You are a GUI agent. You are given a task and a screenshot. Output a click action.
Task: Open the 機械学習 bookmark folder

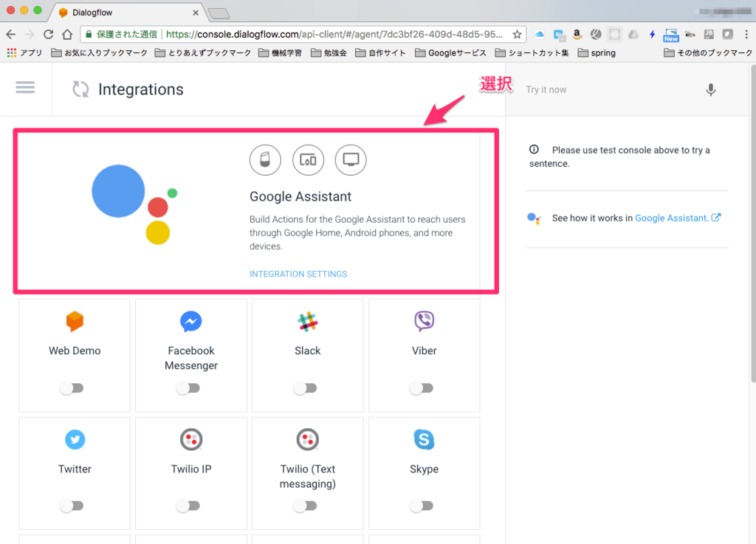click(x=280, y=52)
